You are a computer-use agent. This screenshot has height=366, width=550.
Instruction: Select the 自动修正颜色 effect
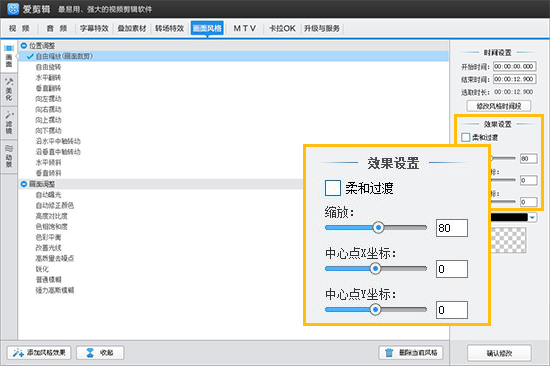(55, 205)
